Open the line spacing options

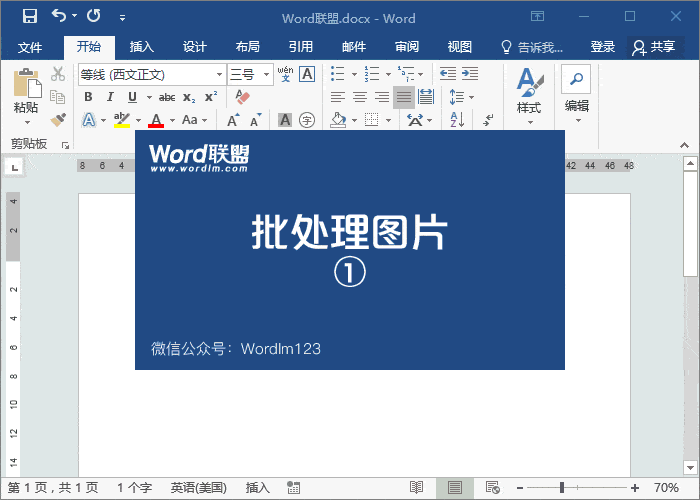(461, 97)
